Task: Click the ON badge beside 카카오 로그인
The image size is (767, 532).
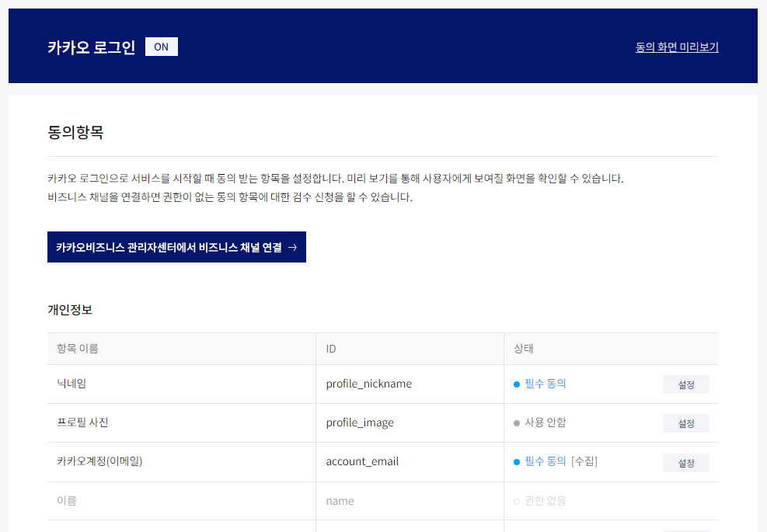Action: [162, 47]
